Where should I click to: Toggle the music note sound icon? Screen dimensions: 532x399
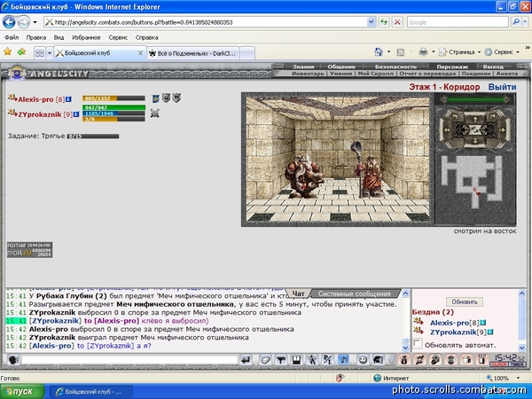tap(343, 360)
